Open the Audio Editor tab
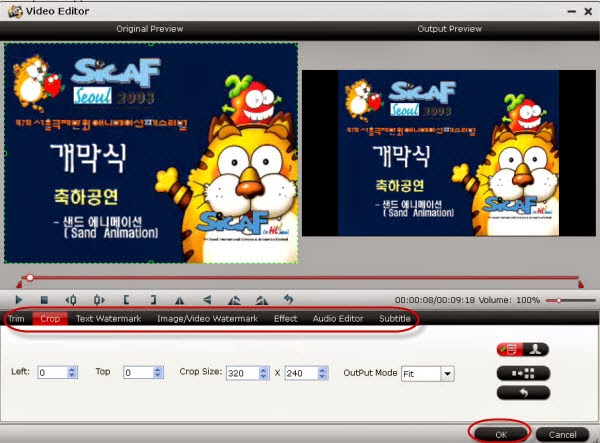This screenshot has width=600, height=443. (x=338, y=319)
